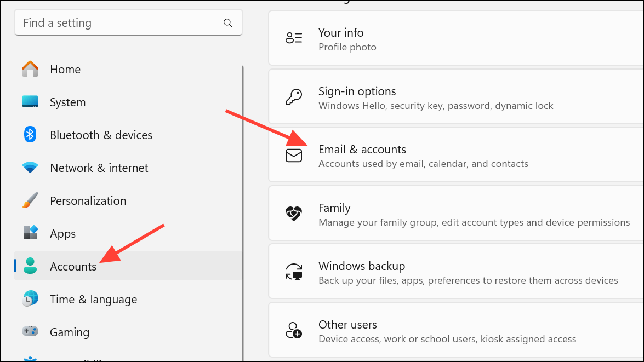Image resolution: width=644 pixels, height=362 pixels.
Task: Select the System monitor icon
Action: click(x=30, y=102)
